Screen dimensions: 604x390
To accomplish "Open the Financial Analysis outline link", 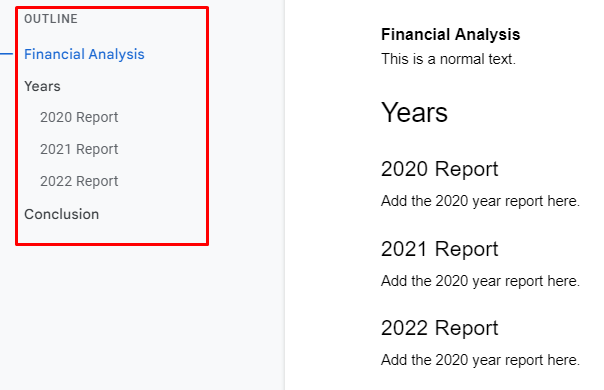I will (x=84, y=54).
